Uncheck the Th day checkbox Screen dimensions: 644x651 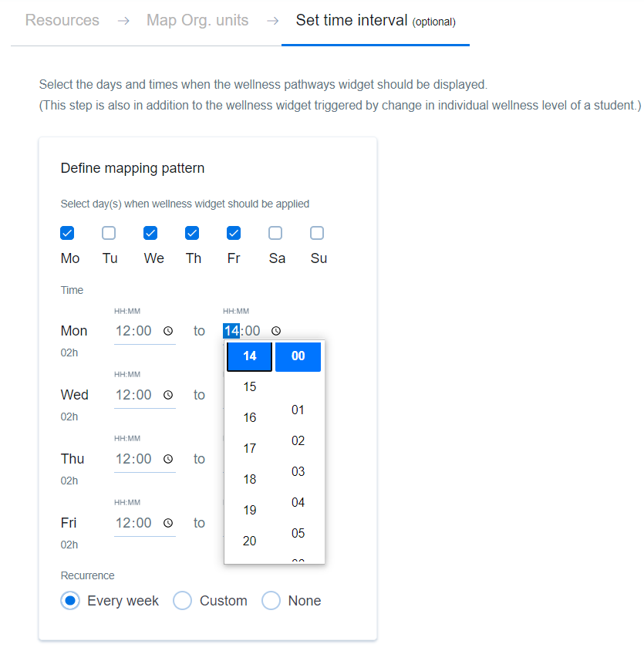click(192, 233)
